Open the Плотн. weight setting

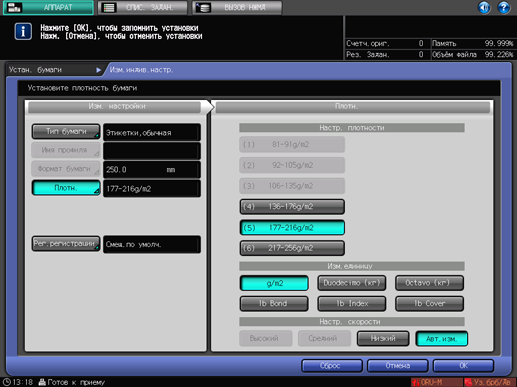(66, 188)
